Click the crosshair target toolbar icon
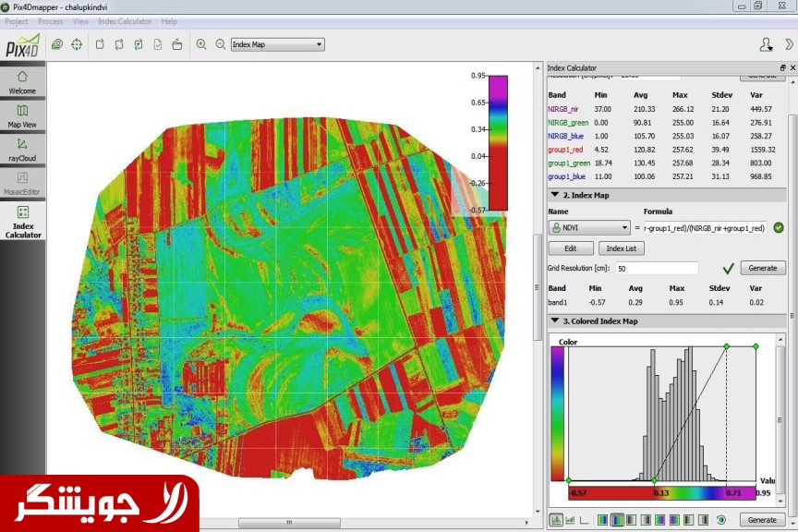Image resolution: width=798 pixels, height=532 pixels. [x=77, y=44]
